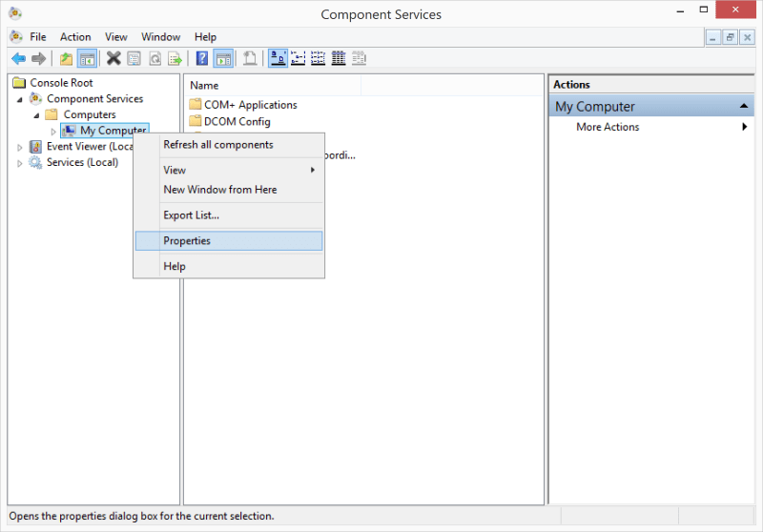The height and width of the screenshot is (532, 763).
Task: Toggle Show/Hide Action Pane toolbar button
Action: 222,59
